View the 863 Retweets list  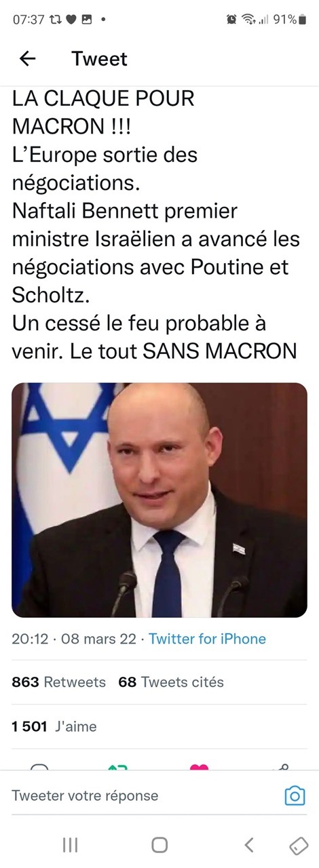pos(59,682)
